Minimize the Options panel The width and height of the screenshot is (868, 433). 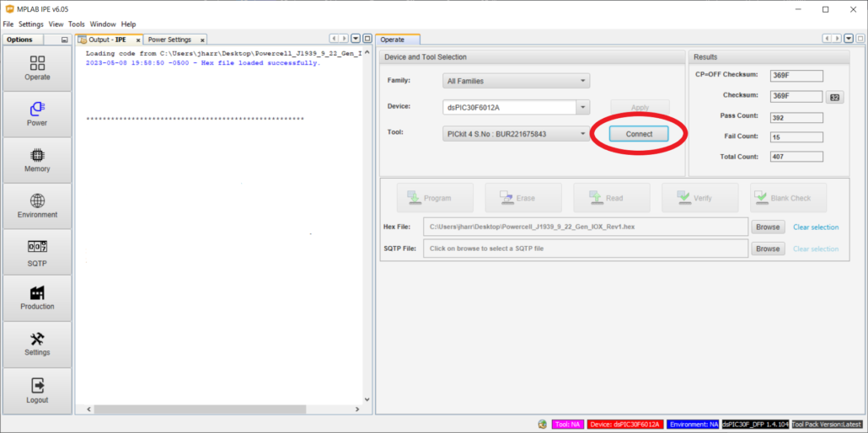point(65,40)
